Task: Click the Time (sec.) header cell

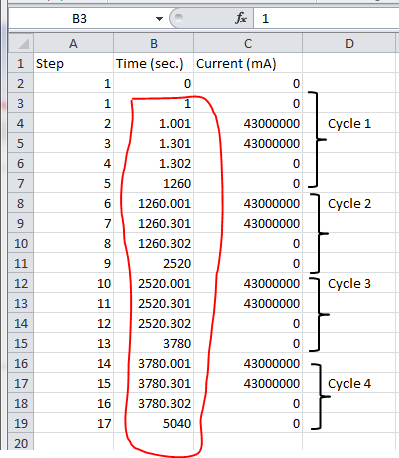Action: [x=153, y=63]
